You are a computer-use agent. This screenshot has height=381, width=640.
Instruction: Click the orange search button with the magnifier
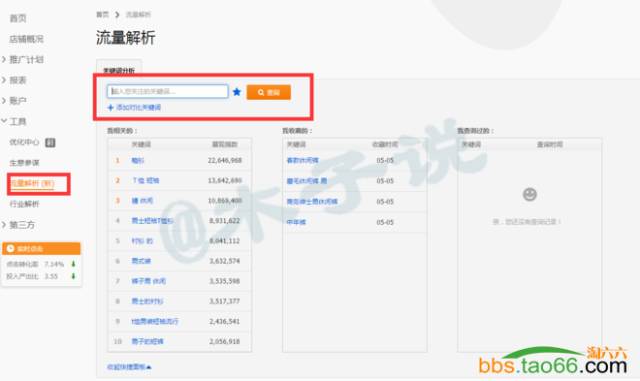(x=269, y=92)
